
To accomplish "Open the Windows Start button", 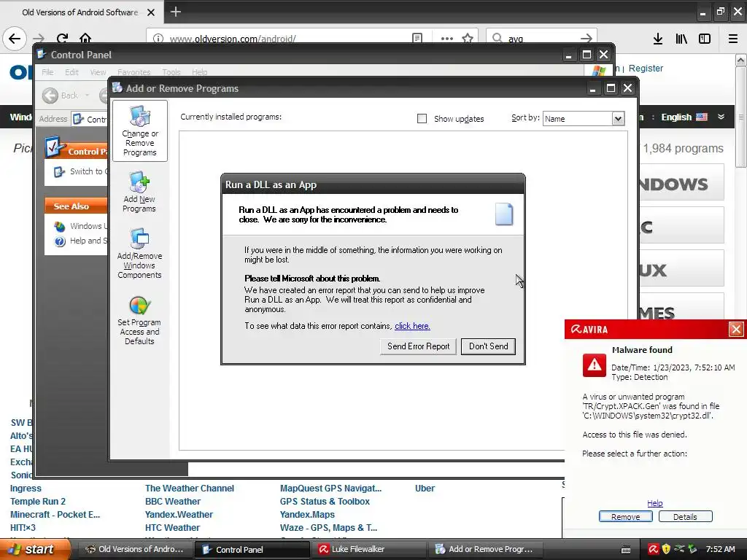I will click(34, 549).
